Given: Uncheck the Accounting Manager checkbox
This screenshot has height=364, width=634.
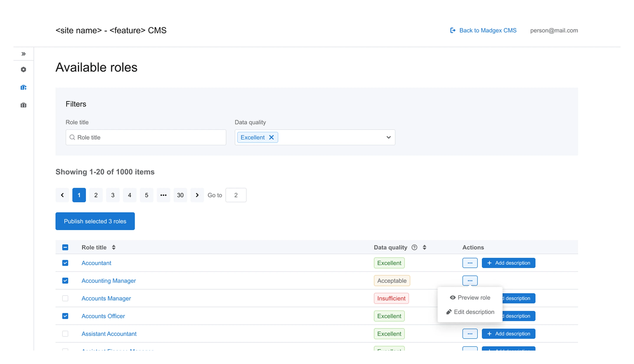Looking at the screenshot, I should pyautogui.click(x=65, y=281).
